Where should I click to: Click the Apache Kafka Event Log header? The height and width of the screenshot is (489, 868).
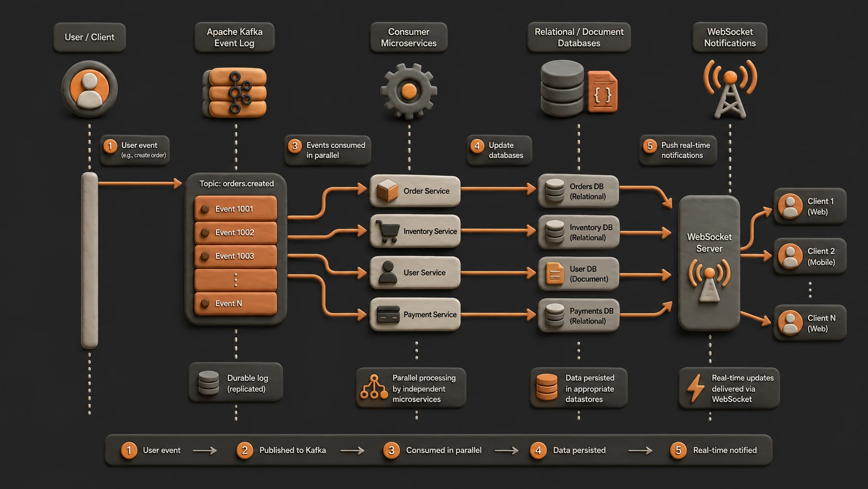point(235,37)
